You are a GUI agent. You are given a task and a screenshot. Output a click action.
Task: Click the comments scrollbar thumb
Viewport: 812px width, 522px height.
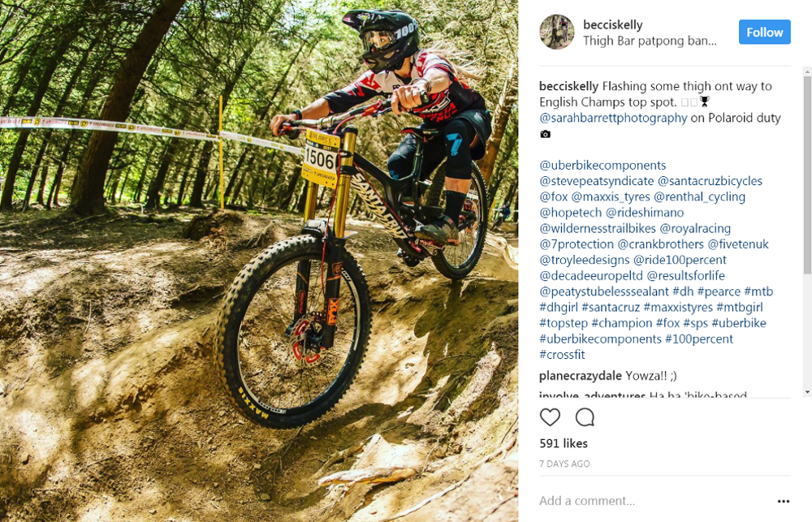807,175
